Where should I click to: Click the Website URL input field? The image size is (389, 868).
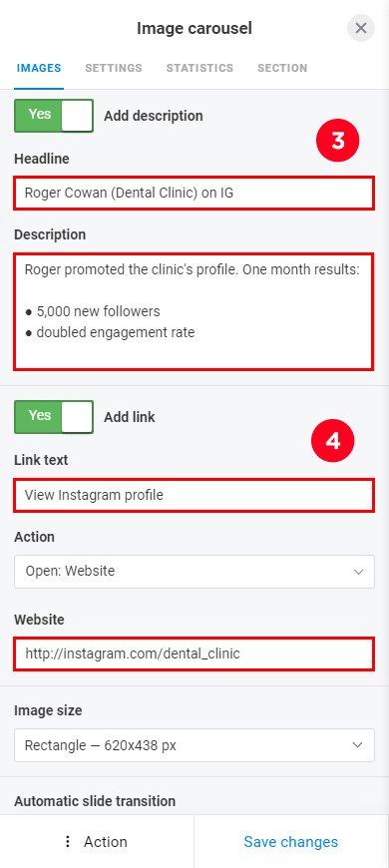[x=194, y=653]
